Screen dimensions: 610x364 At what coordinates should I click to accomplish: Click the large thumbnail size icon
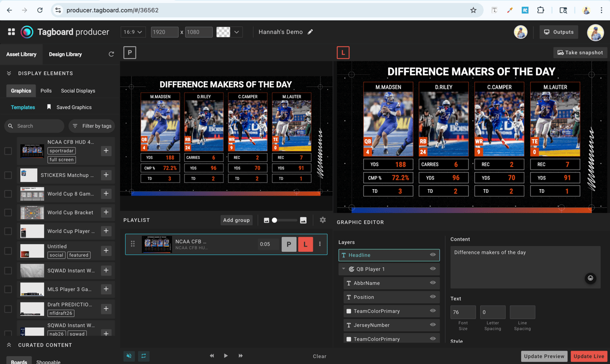click(303, 220)
